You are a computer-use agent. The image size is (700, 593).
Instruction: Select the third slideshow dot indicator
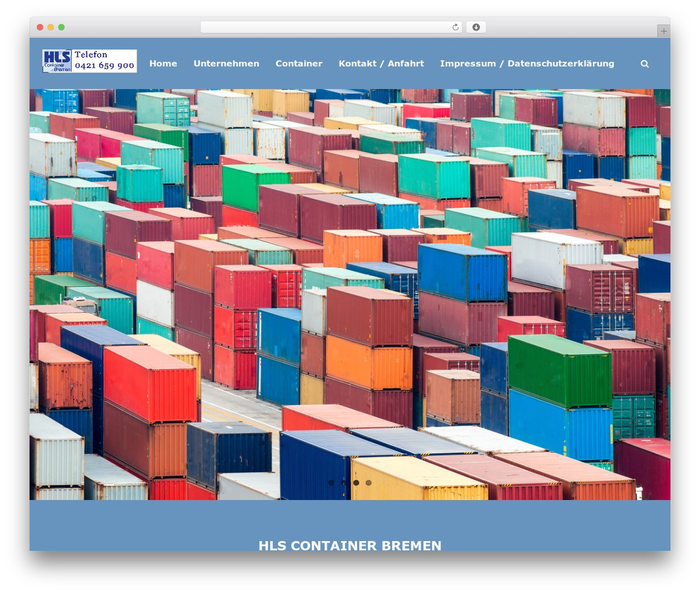pos(356,482)
